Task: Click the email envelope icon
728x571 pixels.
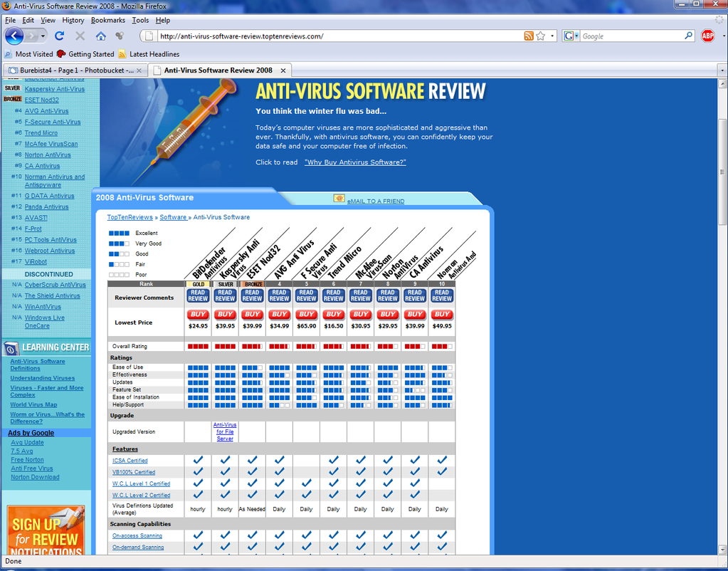Action: [339, 199]
